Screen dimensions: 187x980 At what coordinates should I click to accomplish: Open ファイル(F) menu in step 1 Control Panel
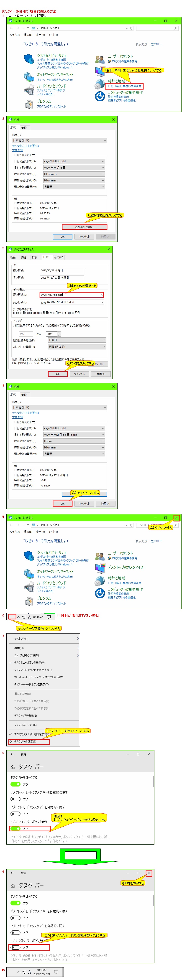(x=15, y=35)
